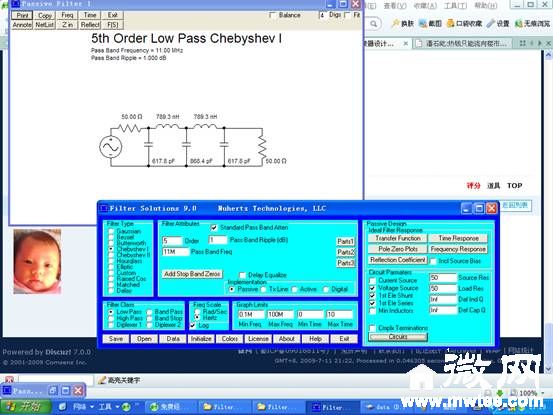553x415 pixels.
Task: Select Elliptic filter type
Action: [x=111, y=267]
